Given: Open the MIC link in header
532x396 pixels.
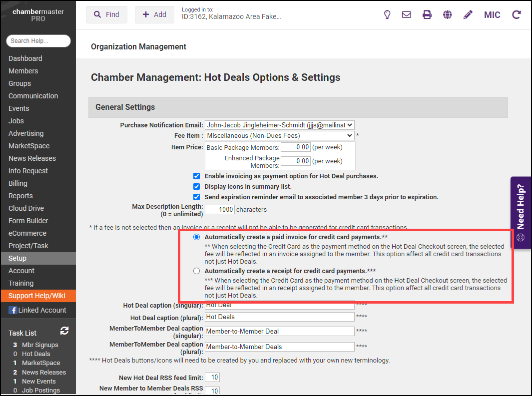Looking at the screenshot, I should [492, 15].
